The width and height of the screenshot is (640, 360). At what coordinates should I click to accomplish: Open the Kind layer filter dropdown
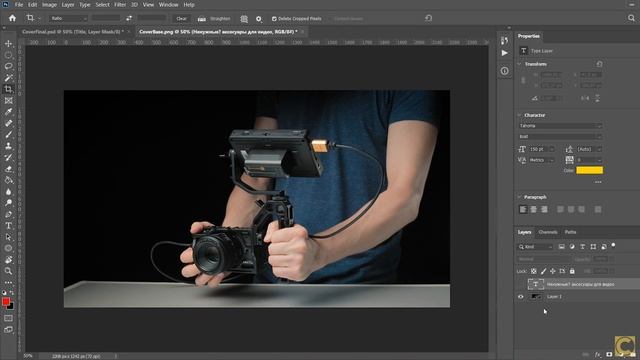click(x=536, y=247)
